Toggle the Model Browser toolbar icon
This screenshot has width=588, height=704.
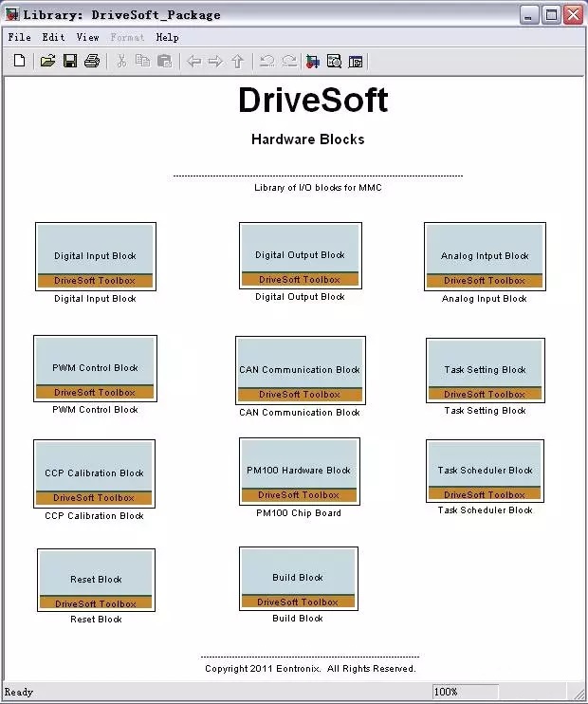tap(356, 62)
